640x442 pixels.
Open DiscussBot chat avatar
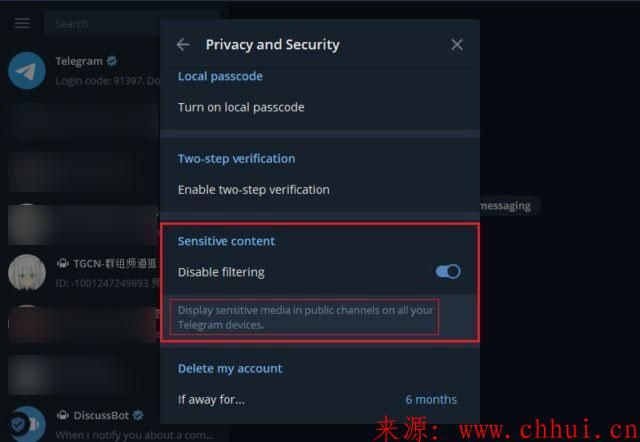point(27,424)
